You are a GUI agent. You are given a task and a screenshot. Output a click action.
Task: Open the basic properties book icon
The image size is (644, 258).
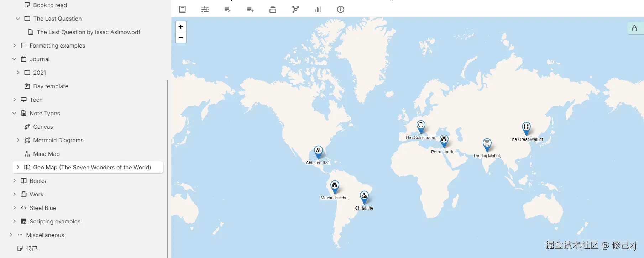(x=183, y=9)
